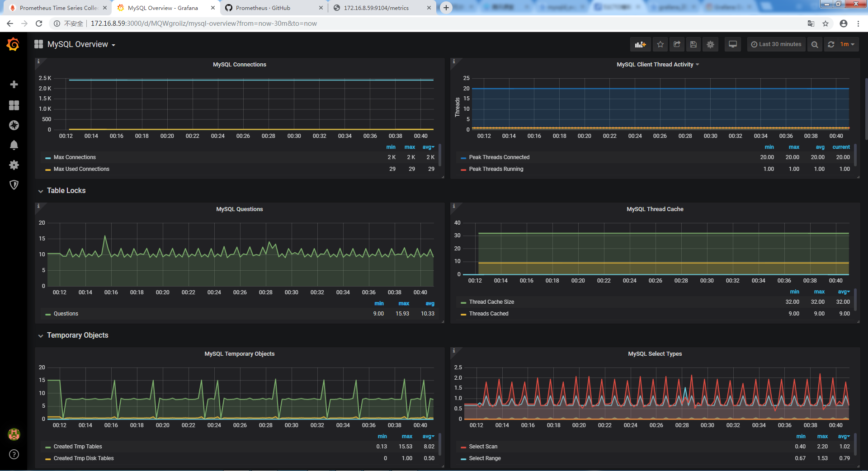868x471 pixels.
Task: Toggle the Thread Cache Size series
Action: (491, 302)
